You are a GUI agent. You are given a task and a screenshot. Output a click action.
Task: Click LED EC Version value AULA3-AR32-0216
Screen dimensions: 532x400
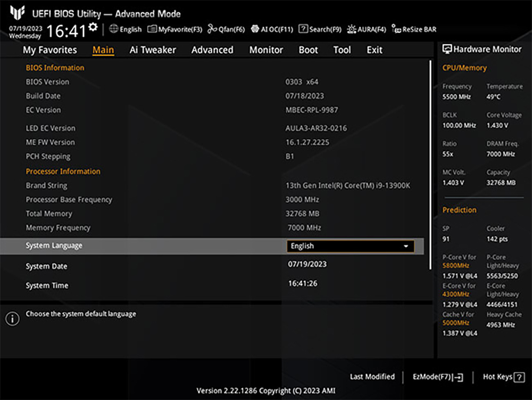coord(316,128)
